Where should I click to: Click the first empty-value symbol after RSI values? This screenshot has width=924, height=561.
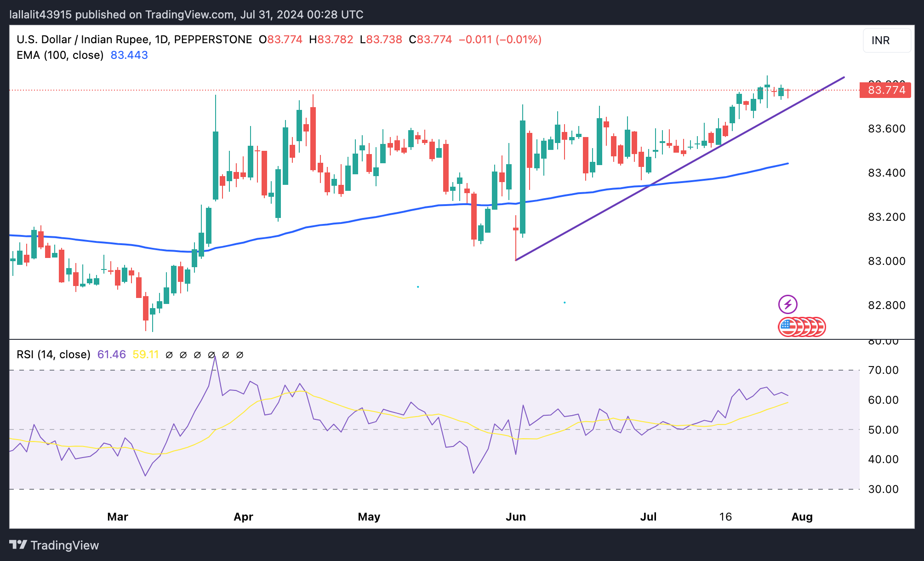169,355
